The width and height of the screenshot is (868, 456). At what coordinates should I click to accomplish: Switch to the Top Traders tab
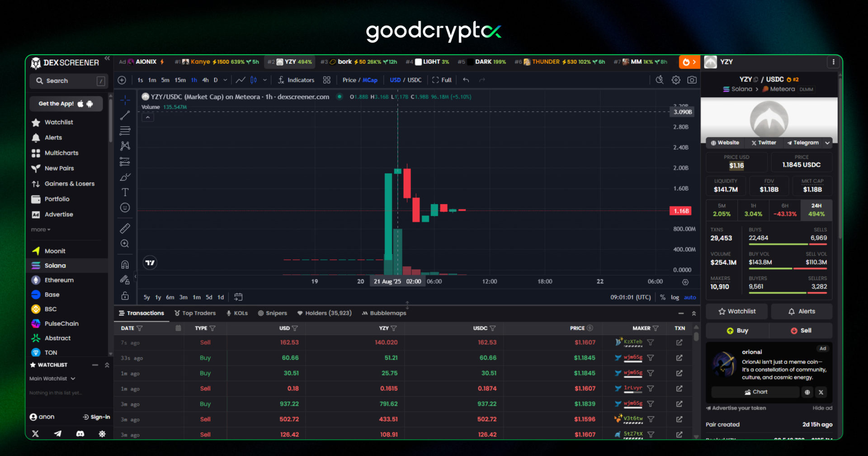tap(199, 313)
